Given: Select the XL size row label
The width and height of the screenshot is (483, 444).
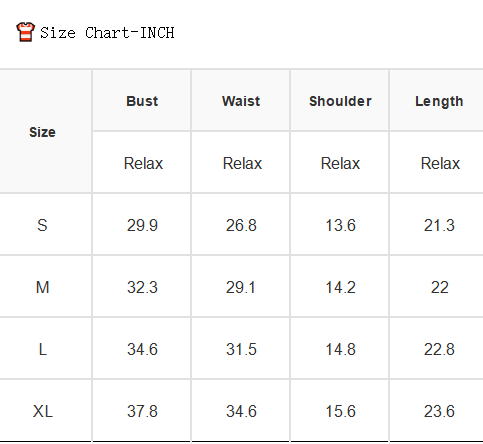Looking at the screenshot, I should point(43,411).
